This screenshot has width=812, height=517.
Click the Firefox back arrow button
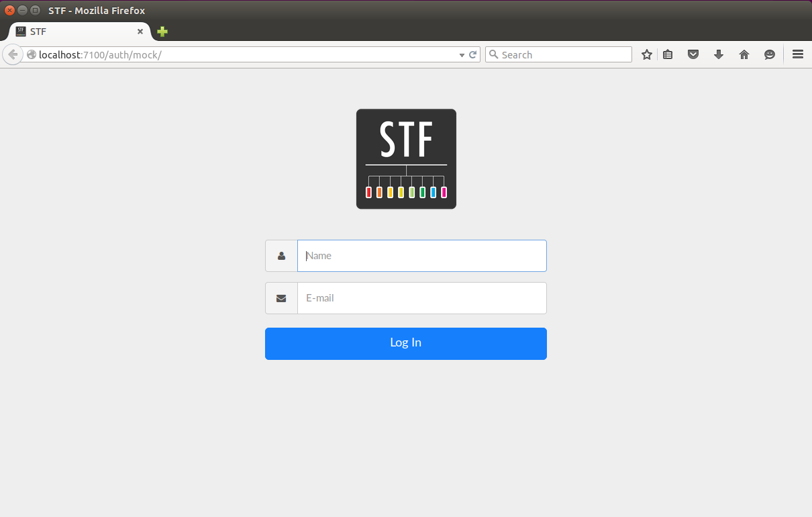coord(13,54)
